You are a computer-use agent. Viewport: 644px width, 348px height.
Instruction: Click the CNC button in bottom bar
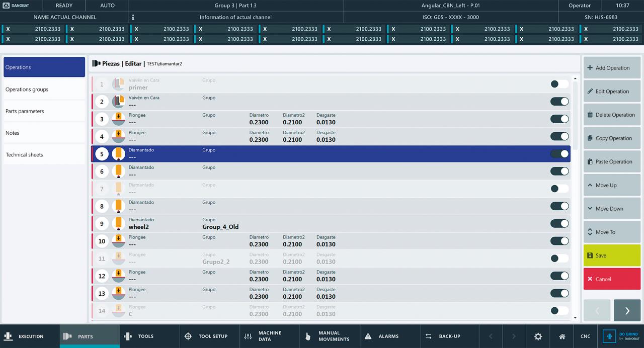click(585, 336)
